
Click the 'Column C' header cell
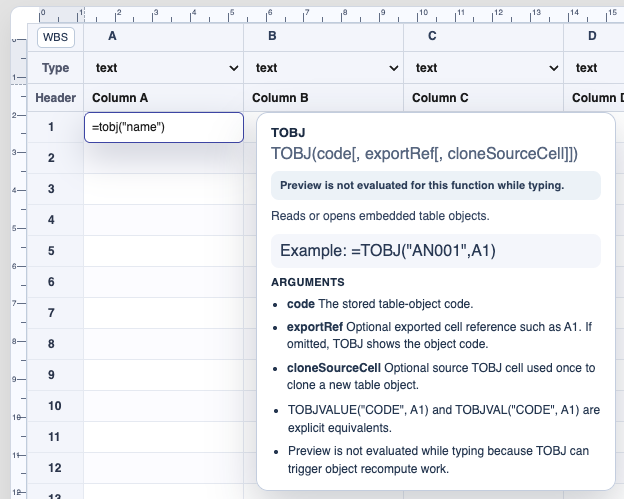point(484,98)
